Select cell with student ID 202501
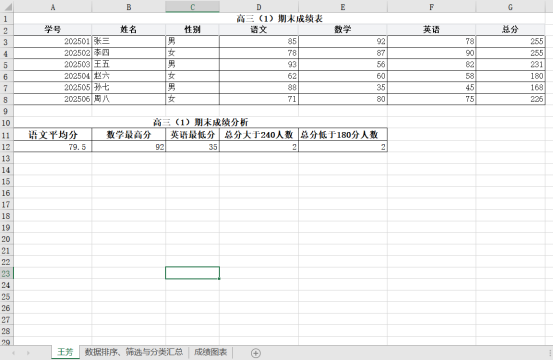The height and width of the screenshot is (360, 553). [x=53, y=41]
